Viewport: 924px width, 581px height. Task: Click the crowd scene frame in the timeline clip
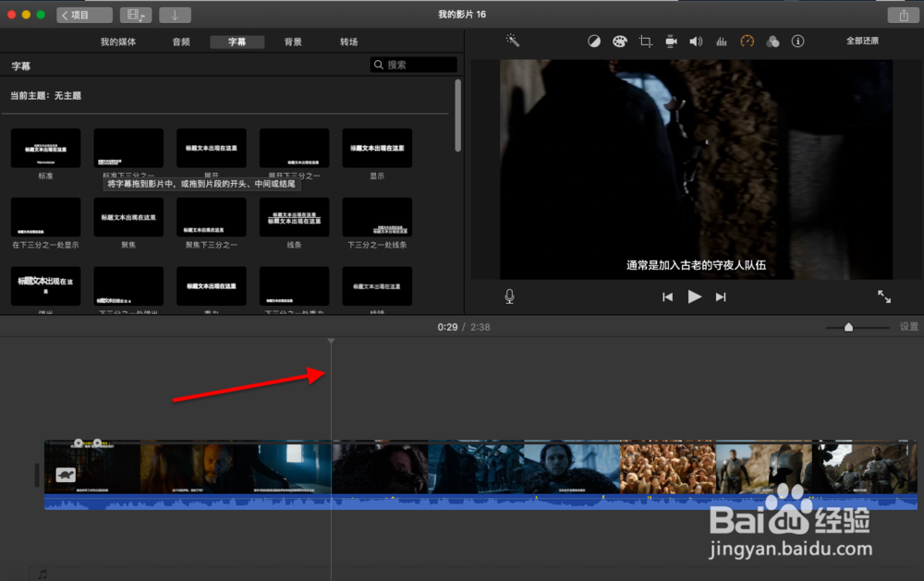tap(668, 469)
